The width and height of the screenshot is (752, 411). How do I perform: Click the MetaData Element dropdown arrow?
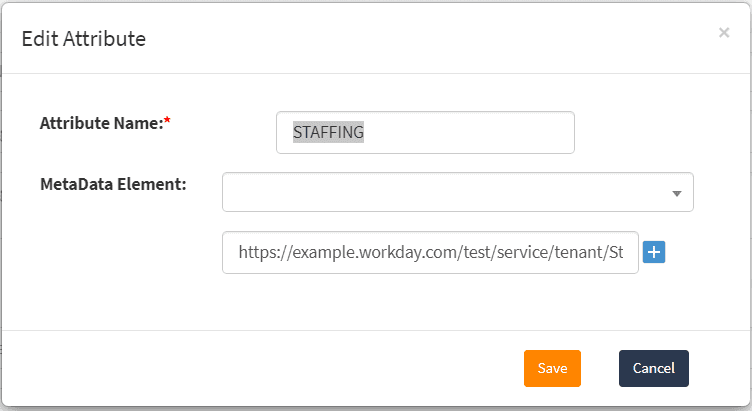point(677,193)
